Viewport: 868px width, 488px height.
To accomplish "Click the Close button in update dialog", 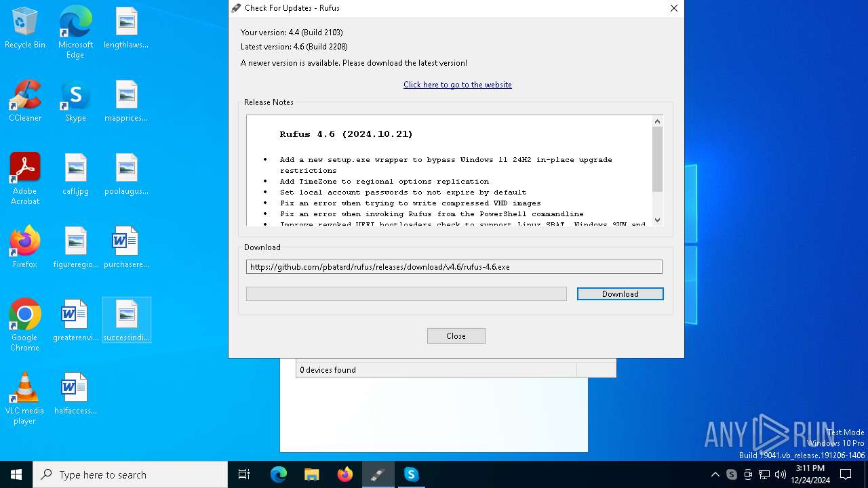I will pyautogui.click(x=456, y=335).
